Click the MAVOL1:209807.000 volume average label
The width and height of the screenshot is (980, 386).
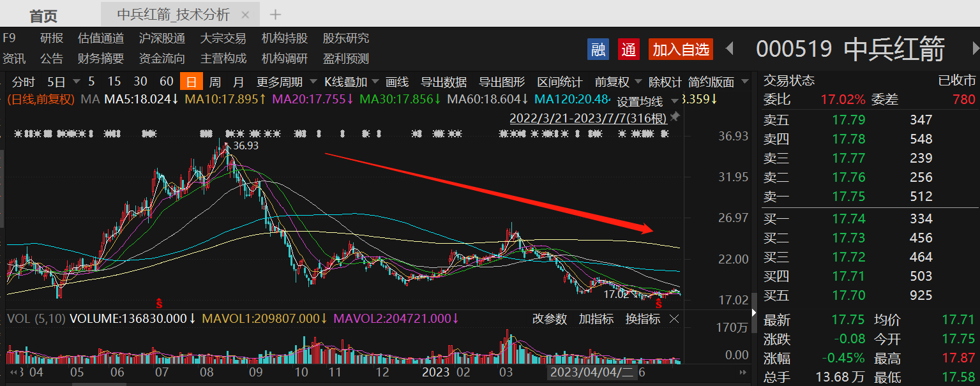point(264,318)
